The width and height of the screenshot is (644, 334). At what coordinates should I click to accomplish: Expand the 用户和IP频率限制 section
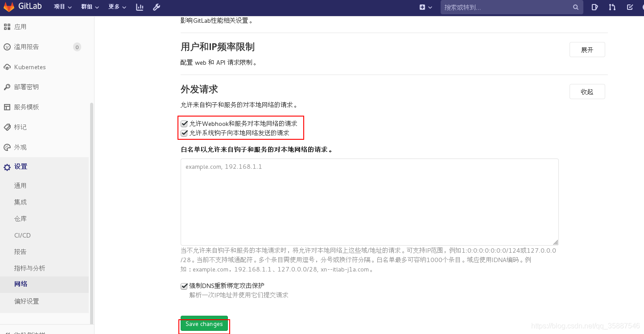(x=587, y=49)
